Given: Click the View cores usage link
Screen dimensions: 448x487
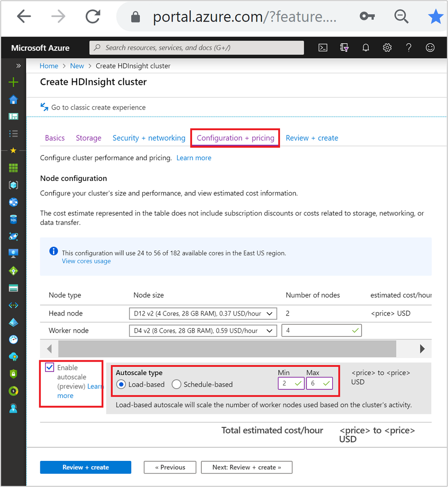Looking at the screenshot, I should 86,261.
